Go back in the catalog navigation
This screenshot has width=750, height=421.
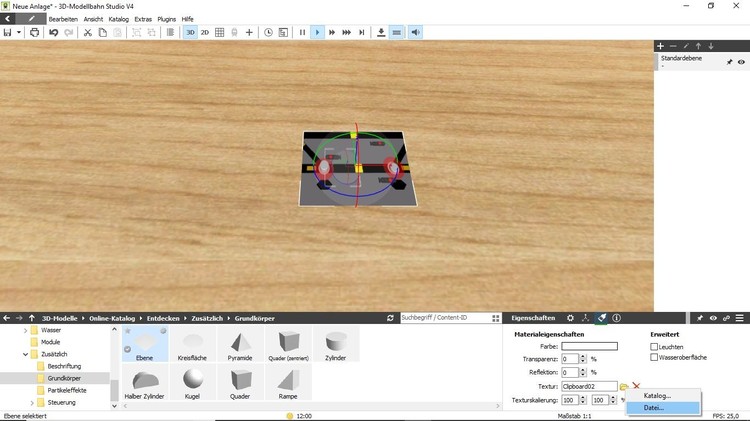7,318
